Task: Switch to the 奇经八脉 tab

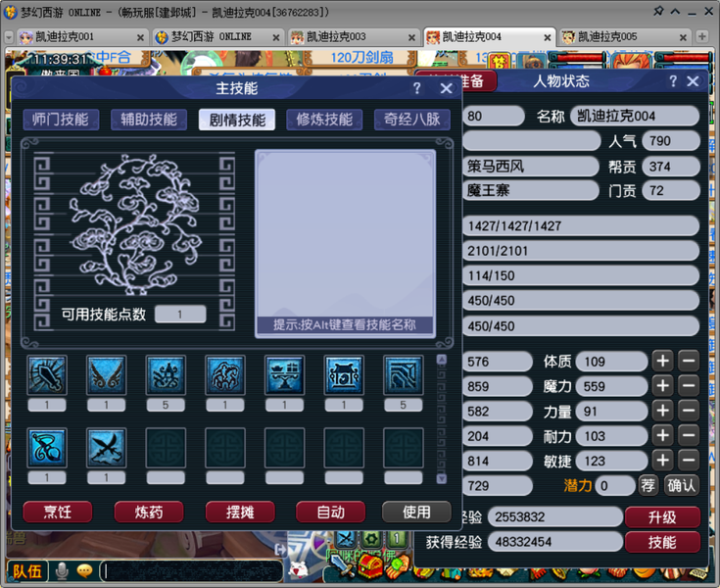Action: coord(411,120)
